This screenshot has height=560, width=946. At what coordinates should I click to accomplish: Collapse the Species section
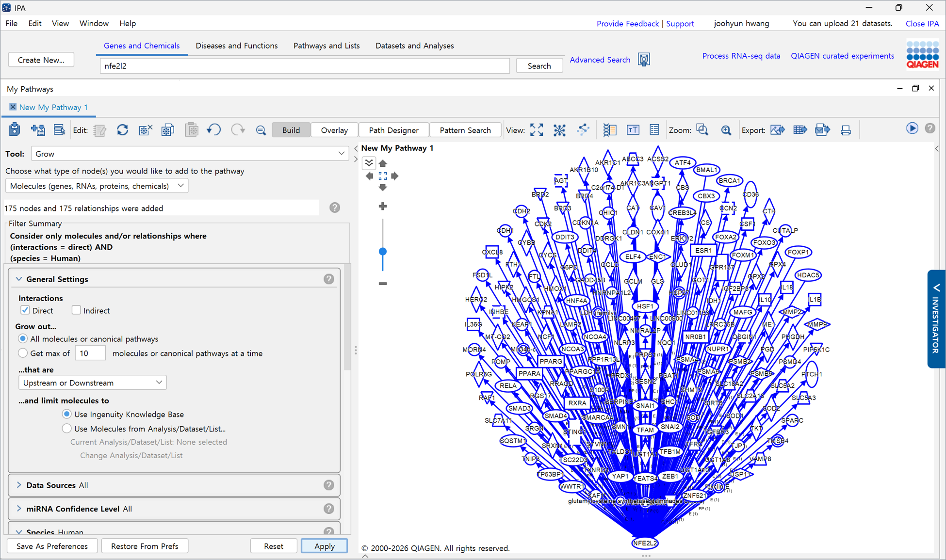19,532
